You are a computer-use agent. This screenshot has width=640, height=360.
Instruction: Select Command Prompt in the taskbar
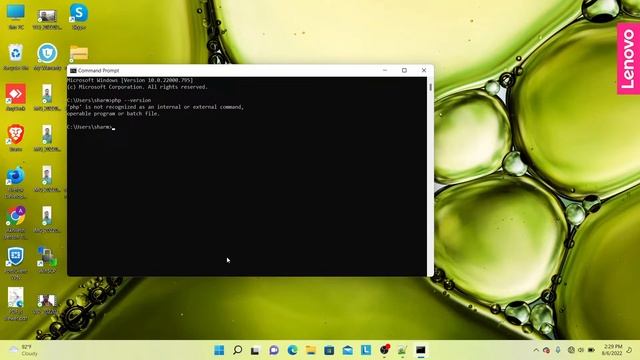421,350
